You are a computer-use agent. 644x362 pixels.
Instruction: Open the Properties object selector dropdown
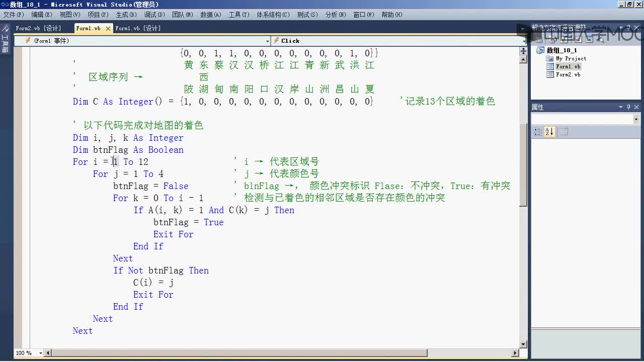(636, 119)
